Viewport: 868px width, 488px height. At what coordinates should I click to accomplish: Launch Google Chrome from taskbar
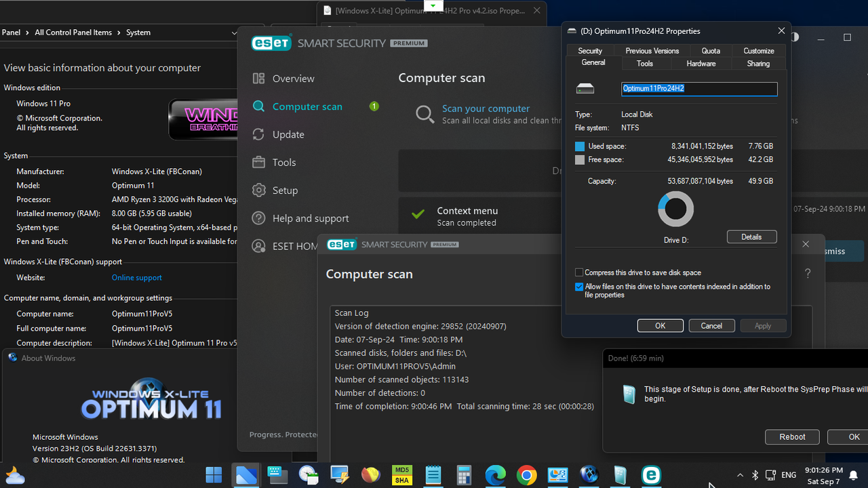(x=527, y=475)
